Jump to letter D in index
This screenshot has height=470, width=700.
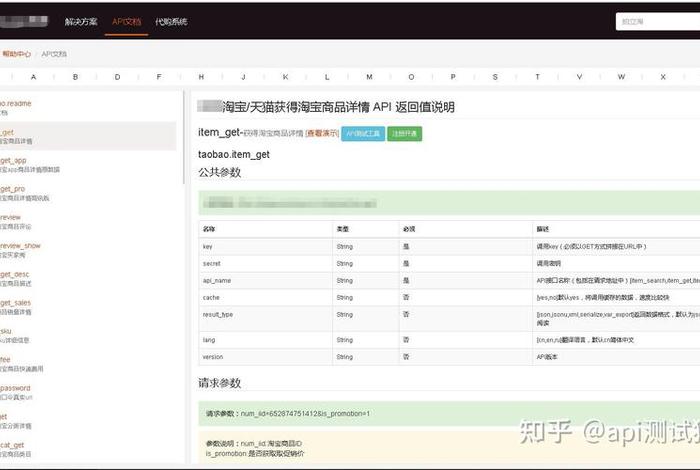click(x=117, y=77)
